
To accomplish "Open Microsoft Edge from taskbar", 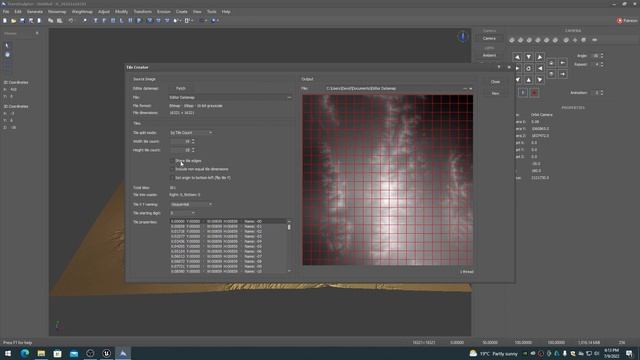I will [24, 353].
